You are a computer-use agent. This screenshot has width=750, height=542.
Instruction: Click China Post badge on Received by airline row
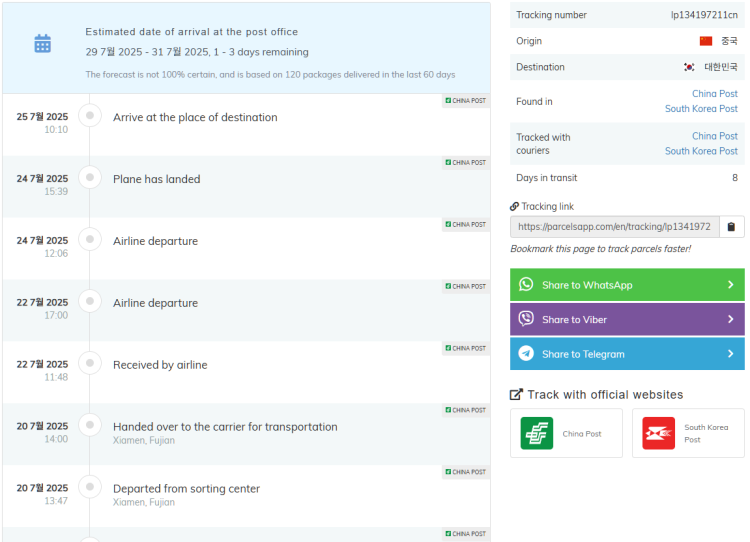466,348
